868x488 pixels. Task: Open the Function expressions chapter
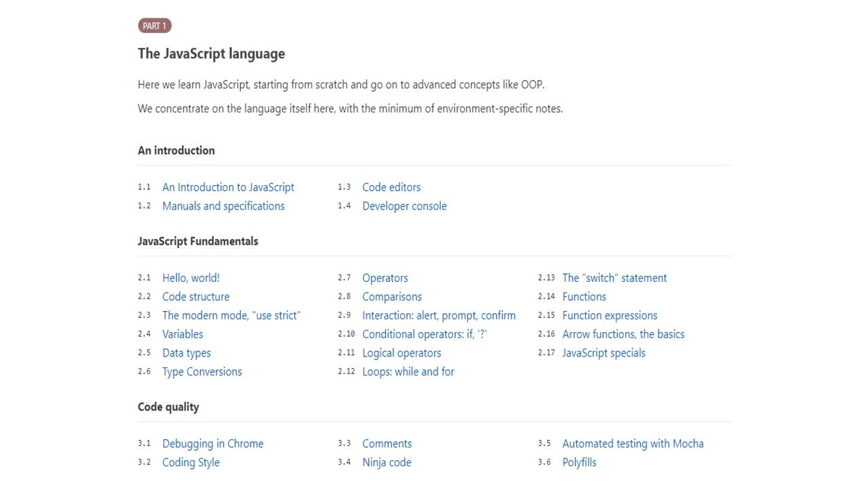[610, 315]
